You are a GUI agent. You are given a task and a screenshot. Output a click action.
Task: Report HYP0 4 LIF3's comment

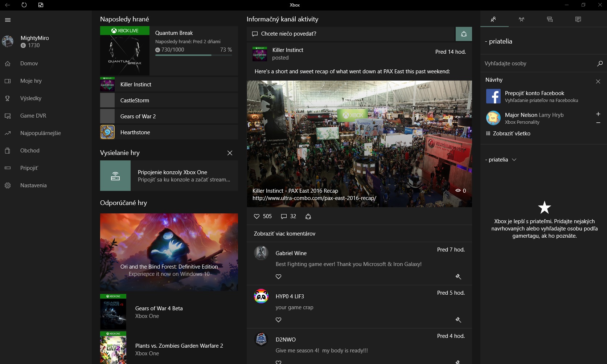pyautogui.click(x=458, y=320)
